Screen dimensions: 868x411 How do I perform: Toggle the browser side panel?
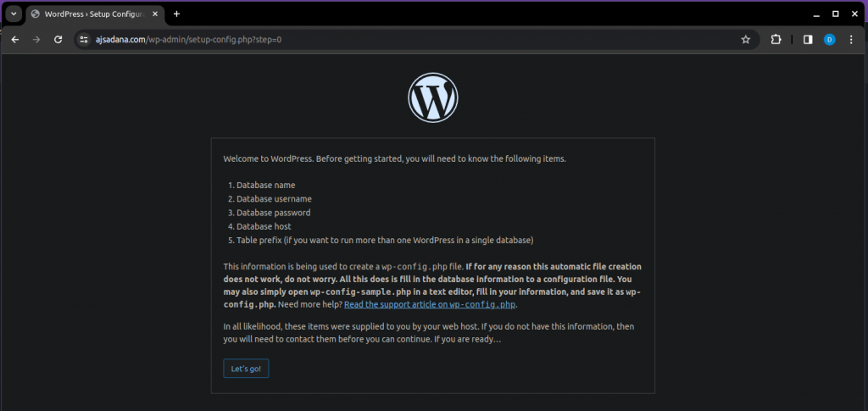(x=808, y=40)
